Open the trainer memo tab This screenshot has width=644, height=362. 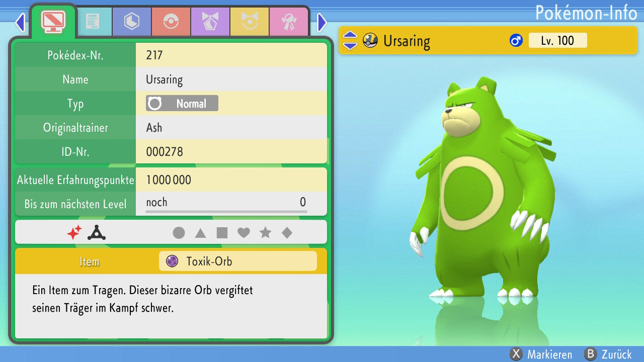coord(93,22)
